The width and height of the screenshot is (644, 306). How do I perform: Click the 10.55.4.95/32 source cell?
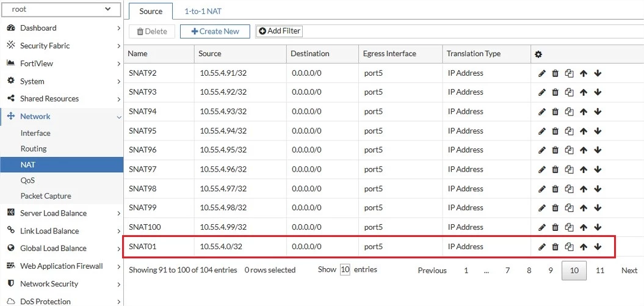[x=241, y=150]
